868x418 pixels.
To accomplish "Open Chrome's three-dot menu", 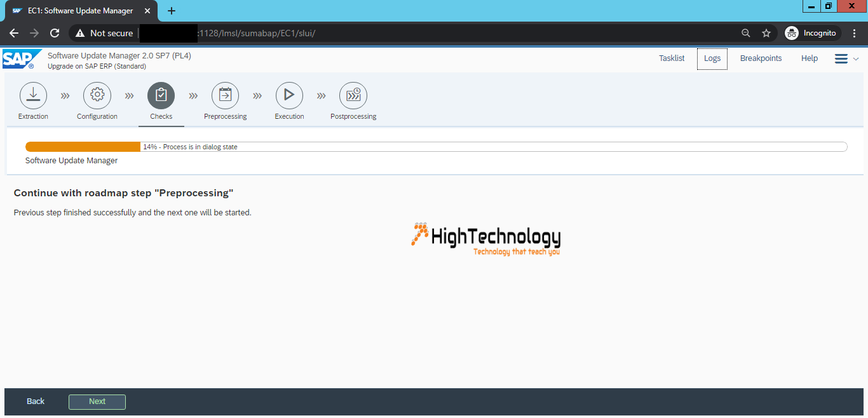I will 855,33.
